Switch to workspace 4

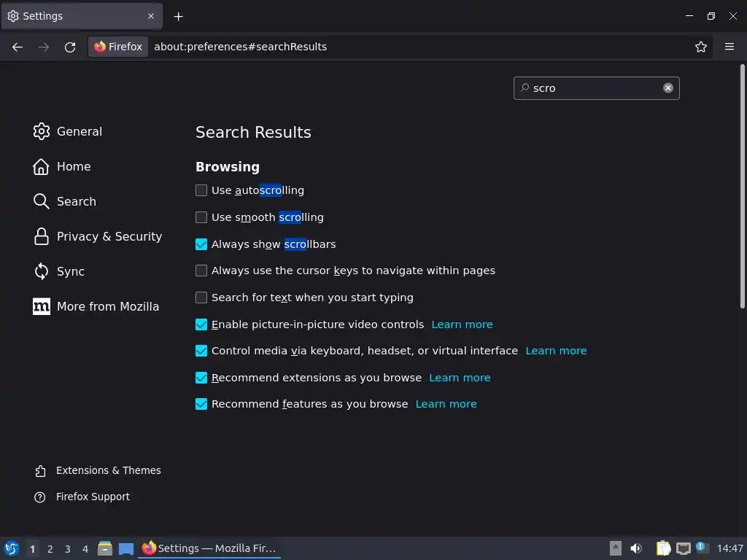(x=85, y=549)
